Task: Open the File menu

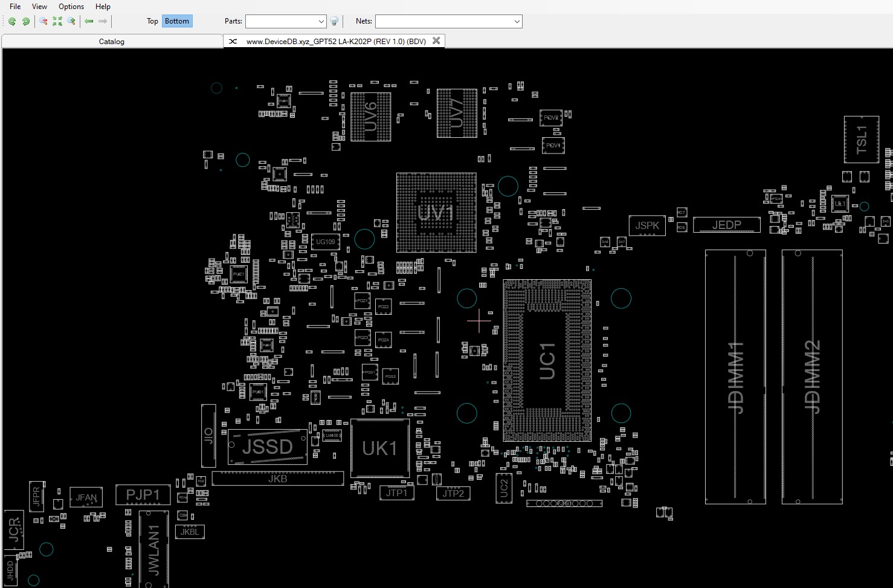Action: pyautogui.click(x=15, y=7)
